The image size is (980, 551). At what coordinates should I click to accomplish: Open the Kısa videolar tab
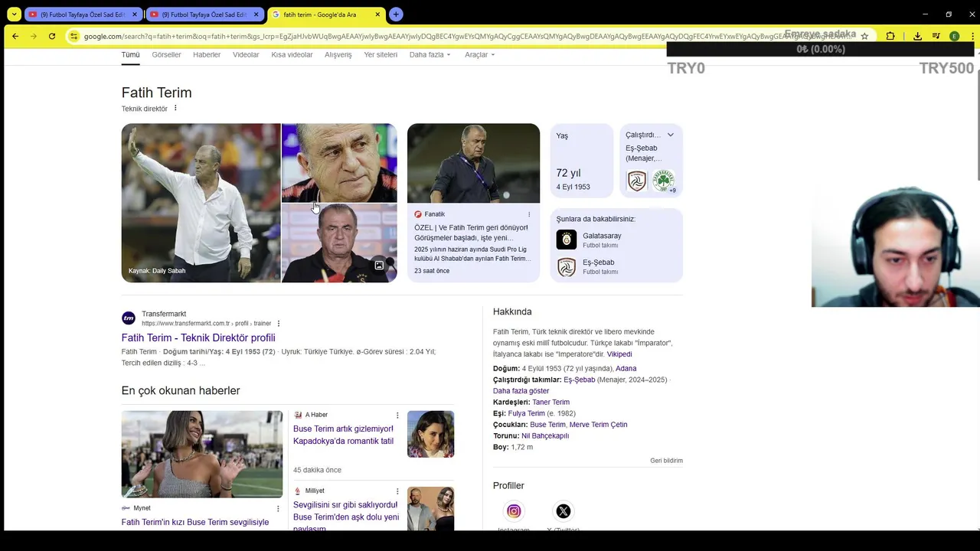tap(292, 55)
